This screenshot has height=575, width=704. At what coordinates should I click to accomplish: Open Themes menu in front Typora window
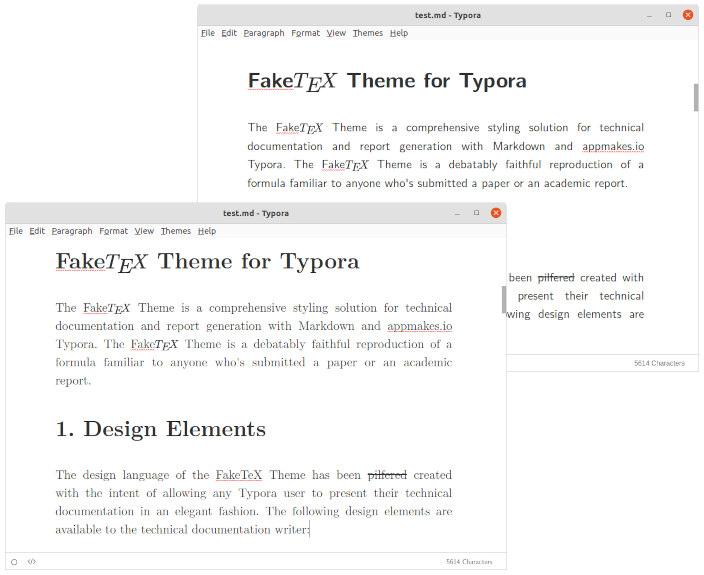(x=176, y=231)
